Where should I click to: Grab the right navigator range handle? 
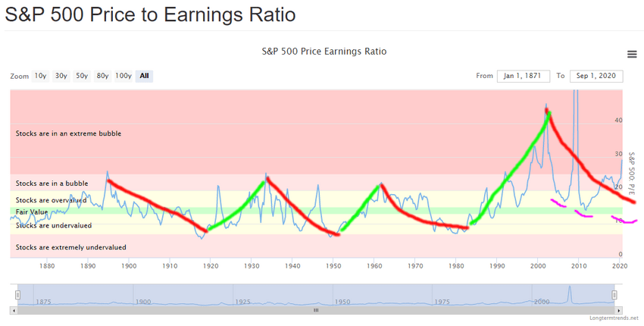tap(614, 295)
